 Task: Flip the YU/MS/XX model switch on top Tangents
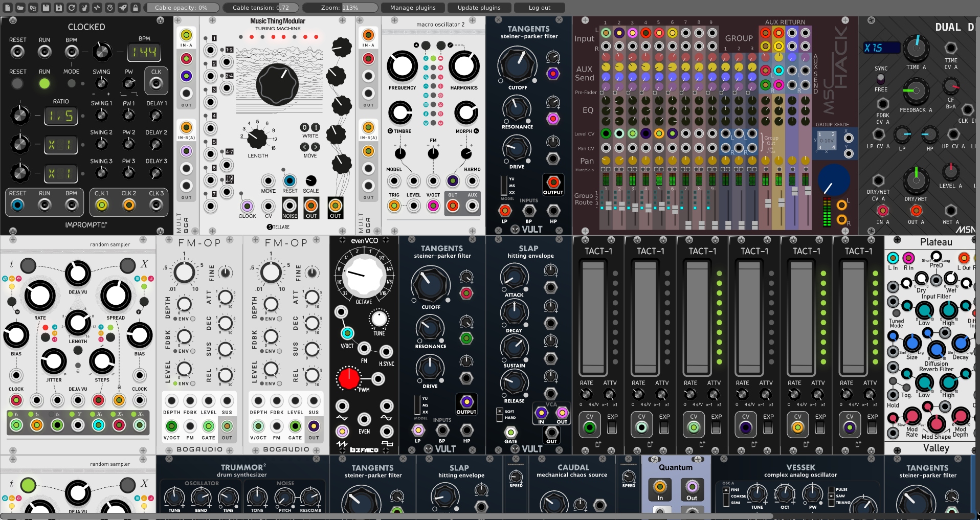pyautogui.click(x=503, y=186)
